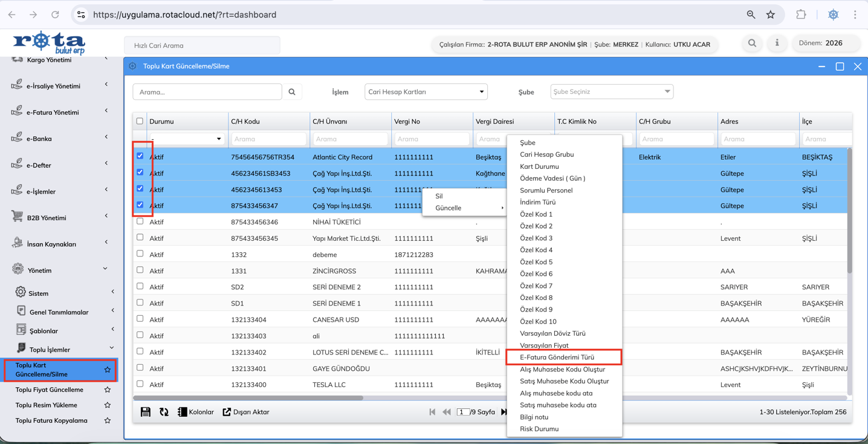This screenshot has height=444, width=868.
Task: Uncheck the Atlantic City Record row checkbox
Action: 140,156
